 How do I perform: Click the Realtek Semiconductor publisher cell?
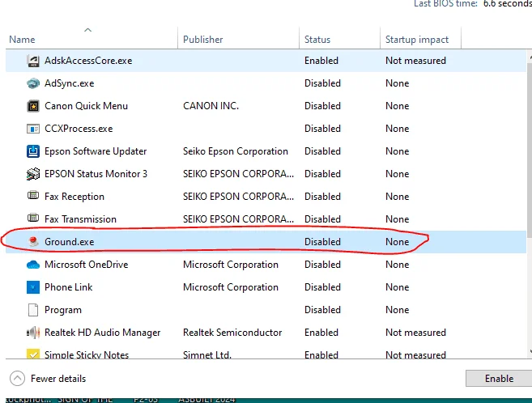tap(232, 333)
